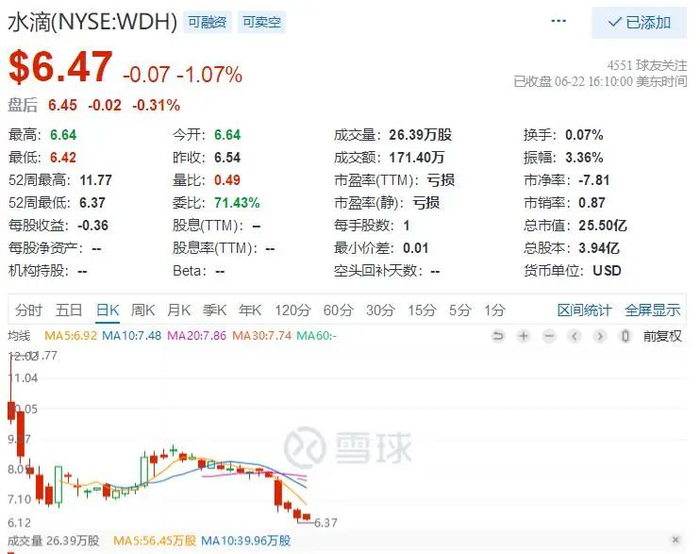700x554 pixels.
Task: Open the three-dots more options menu
Action: (558, 21)
